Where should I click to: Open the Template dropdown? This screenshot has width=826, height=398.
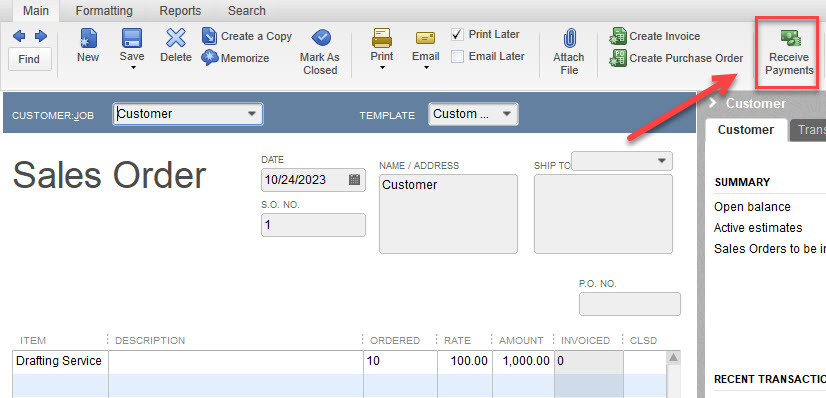[x=506, y=114]
